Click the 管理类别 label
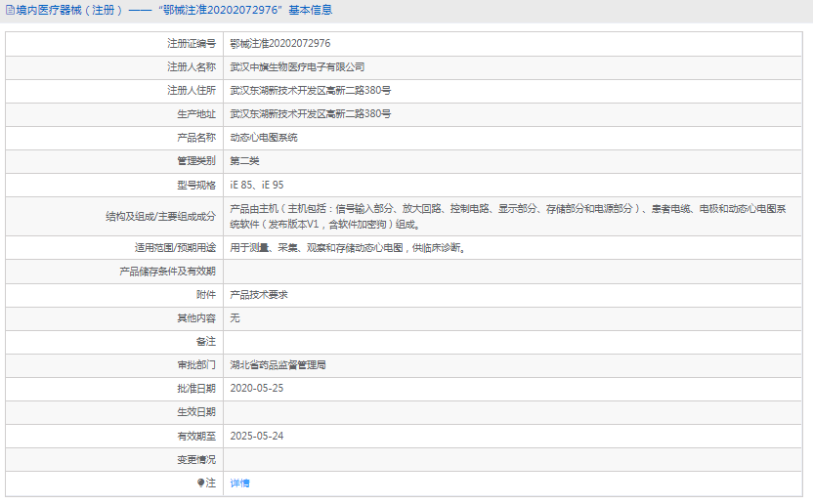Screen dimensions: 813x504 [x=196, y=161]
